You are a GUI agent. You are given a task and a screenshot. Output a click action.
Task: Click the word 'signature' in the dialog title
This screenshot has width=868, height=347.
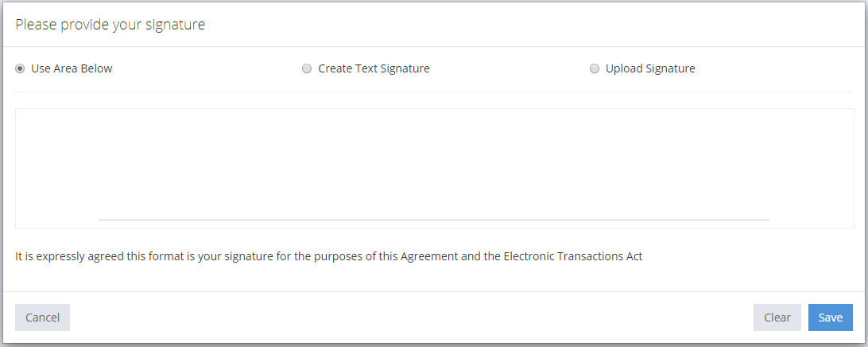tap(178, 25)
